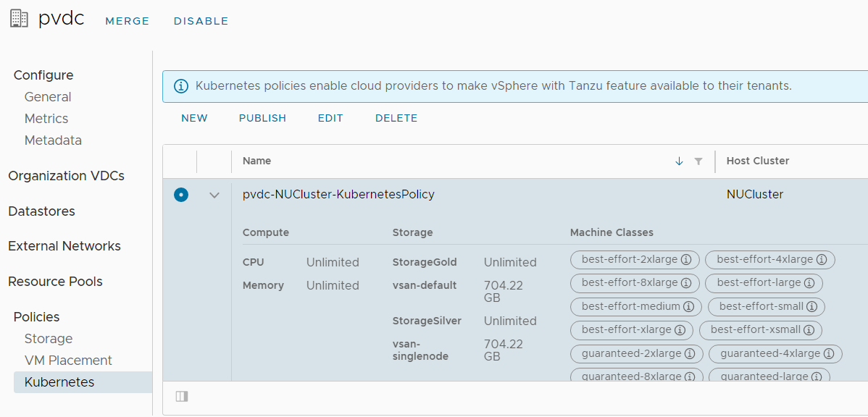Open info icon for best-effort-xlarge
This screenshot has width=868, height=417.
click(x=679, y=330)
